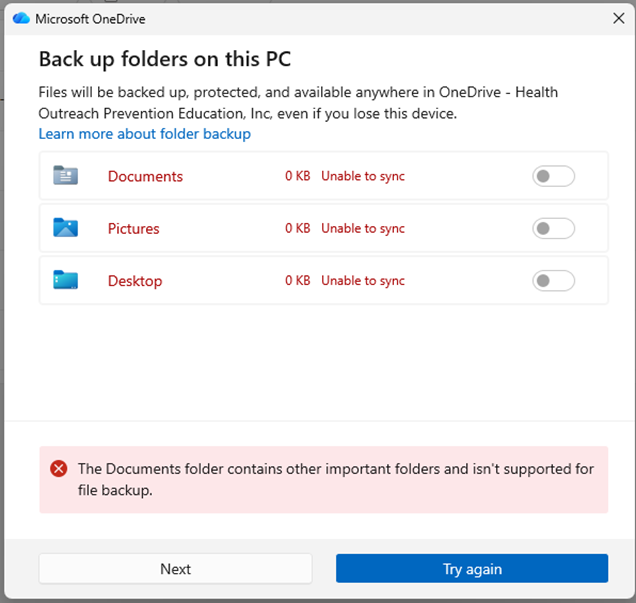The height and width of the screenshot is (603, 636).
Task: Select the Pictures folder name
Action: 134,229
